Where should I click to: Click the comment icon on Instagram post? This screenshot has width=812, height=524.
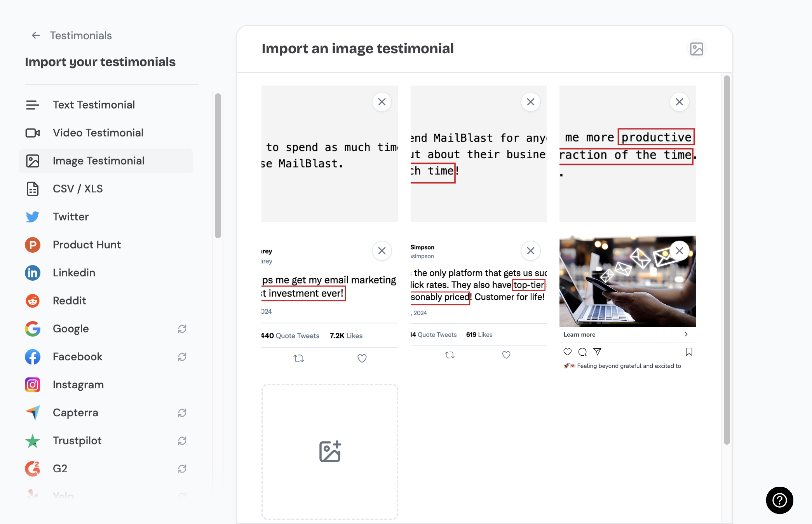582,352
